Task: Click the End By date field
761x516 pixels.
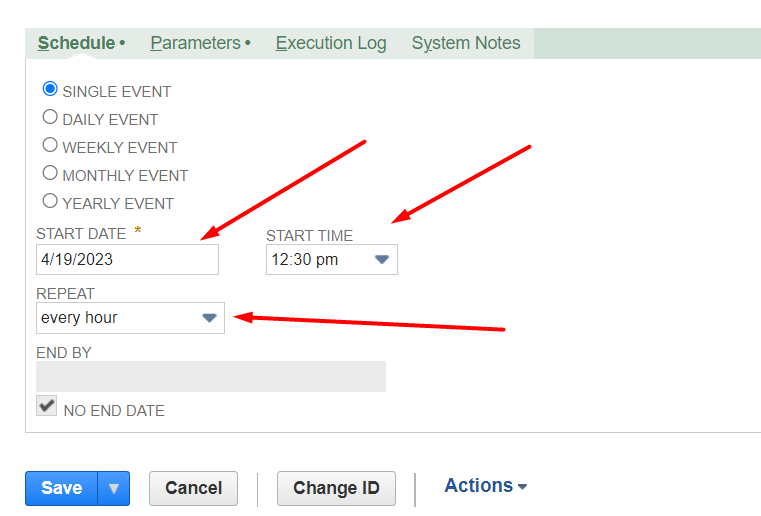Action: (210, 376)
